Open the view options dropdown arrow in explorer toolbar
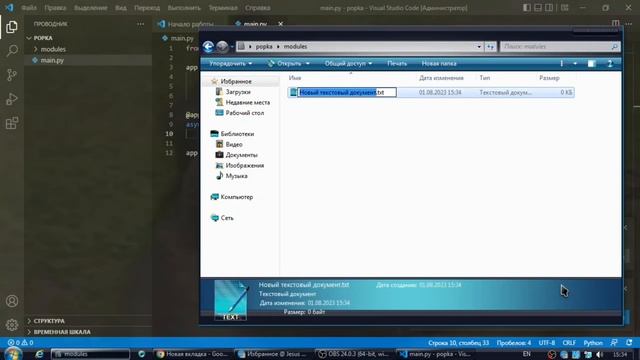The height and width of the screenshot is (360, 640). pyautogui.click(x=575, y=64)
